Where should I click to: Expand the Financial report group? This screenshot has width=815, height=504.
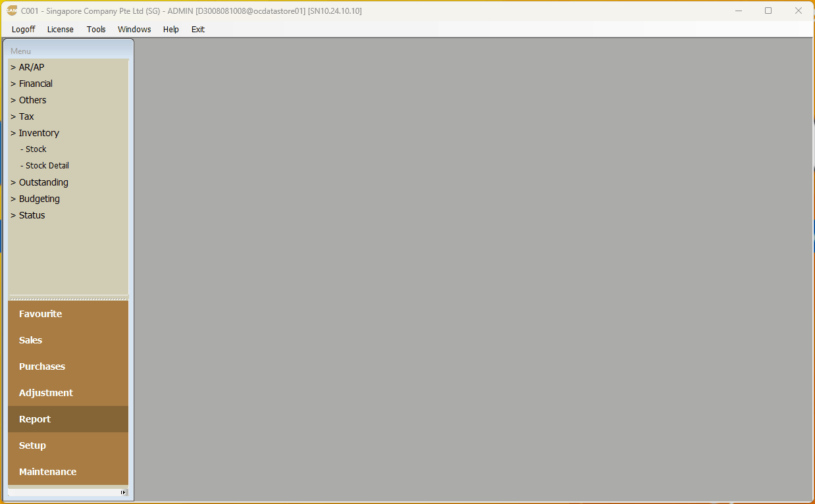[32, 84]
